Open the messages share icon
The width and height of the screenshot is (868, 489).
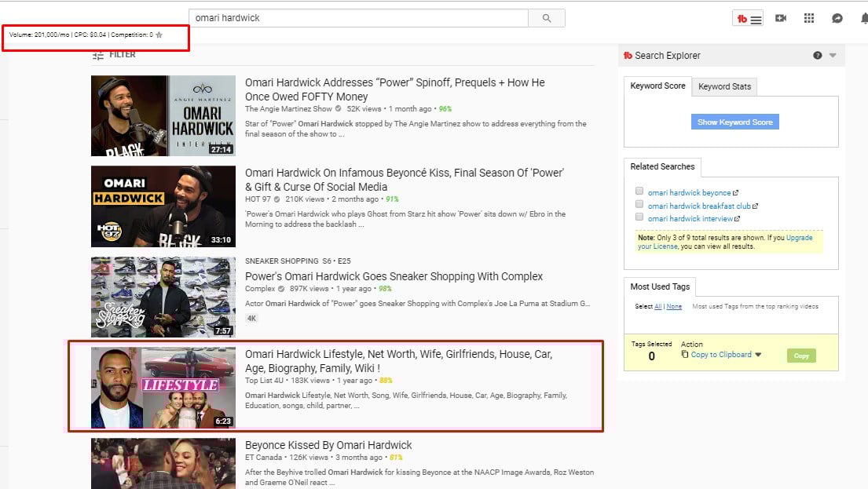pos(837,18)
